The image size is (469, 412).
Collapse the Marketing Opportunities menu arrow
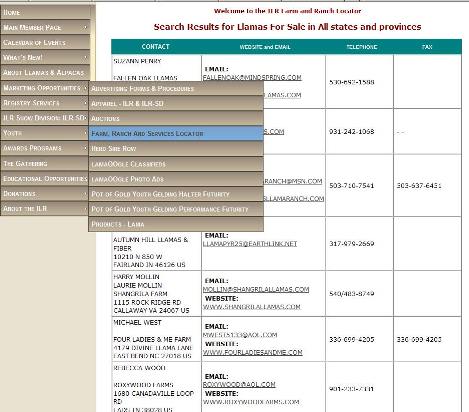point(85,88)
